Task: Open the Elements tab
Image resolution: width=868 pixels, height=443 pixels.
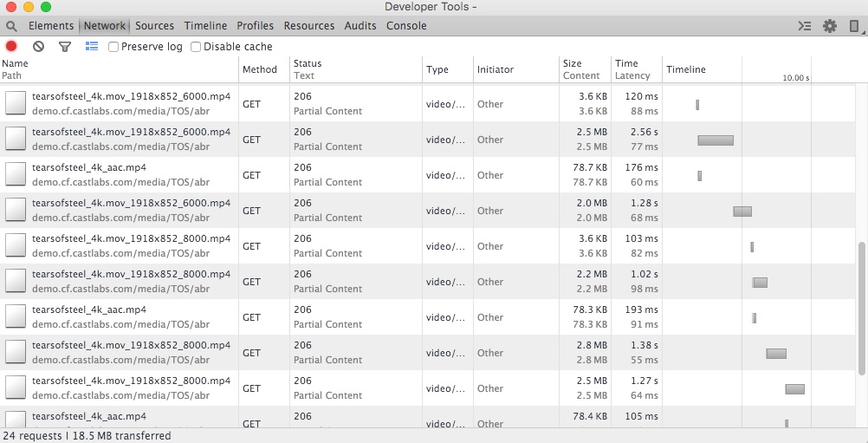Action: click(51, 26)
